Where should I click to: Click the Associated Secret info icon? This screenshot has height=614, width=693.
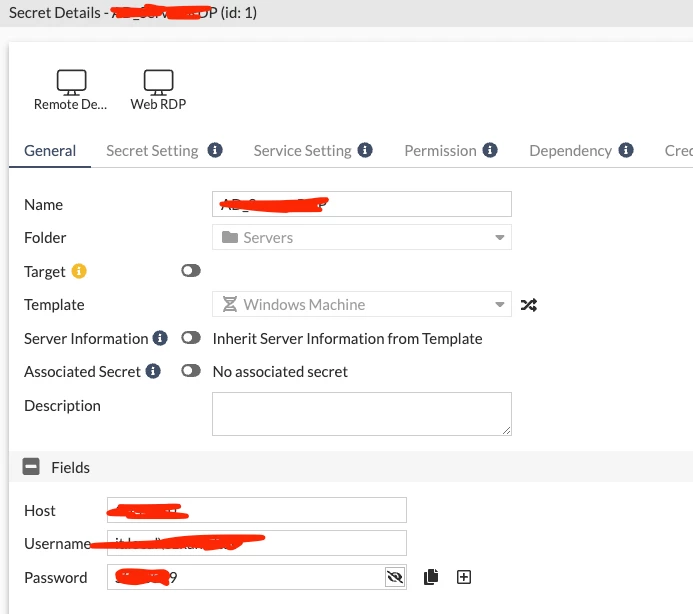153,371
